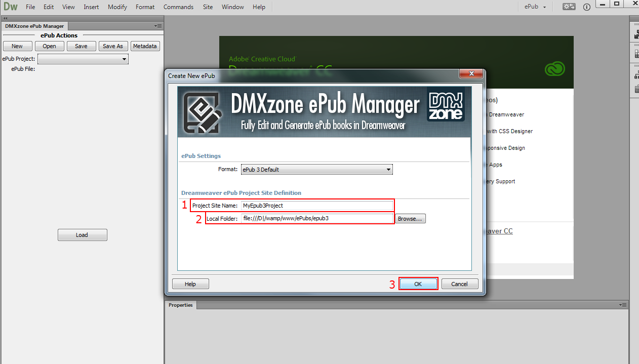Screen dimensions: 639x364
Task: Click the Creative Cloud logo icon
Action: (x=555, y=69)
